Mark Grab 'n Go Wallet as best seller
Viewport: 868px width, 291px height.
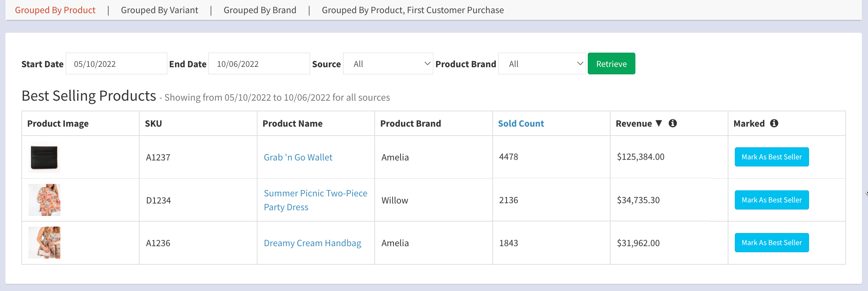point(771,157)
